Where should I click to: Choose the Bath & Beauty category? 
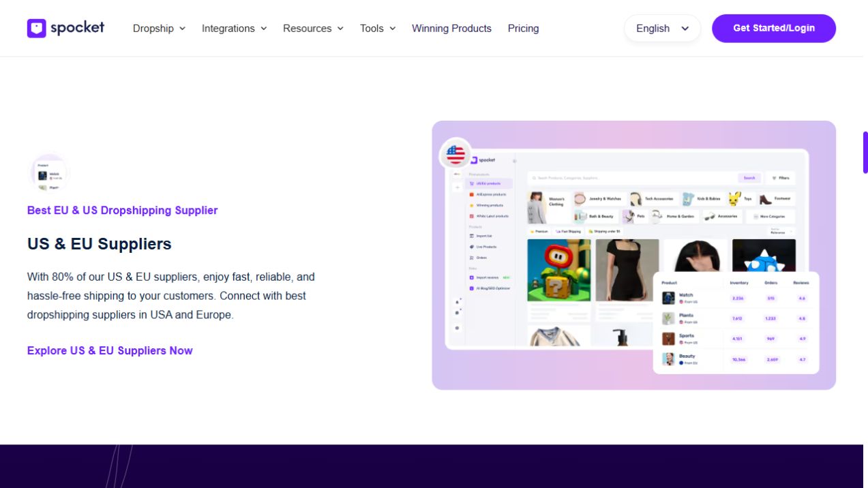pyautogui.click(x=595, y=217)
